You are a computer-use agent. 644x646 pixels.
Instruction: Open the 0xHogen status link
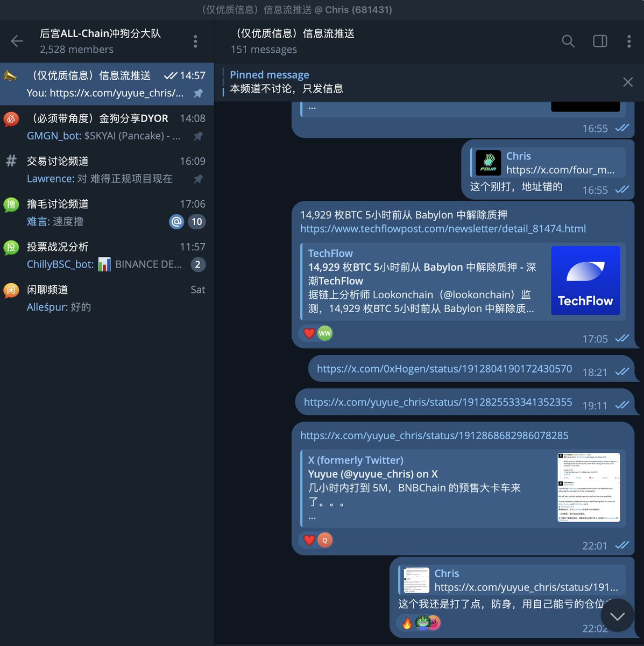(444, 369)
